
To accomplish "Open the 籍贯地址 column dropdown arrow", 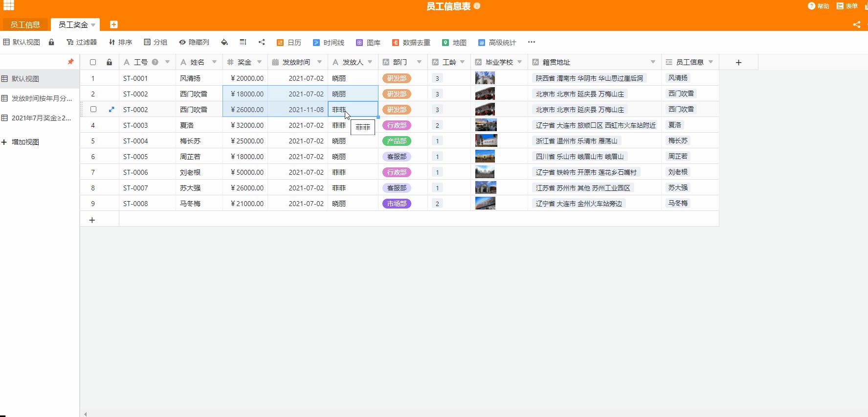I will pos(653,62).
